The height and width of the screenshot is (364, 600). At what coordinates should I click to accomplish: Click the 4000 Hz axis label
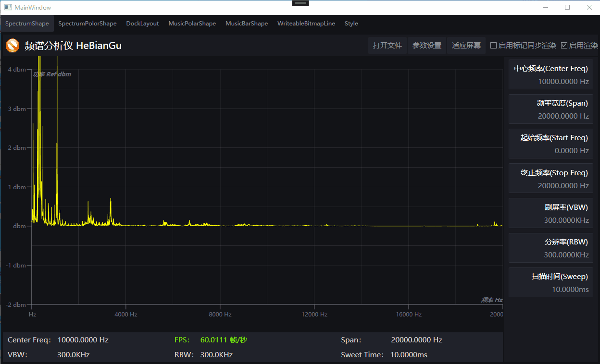click(x=126, y=315)
